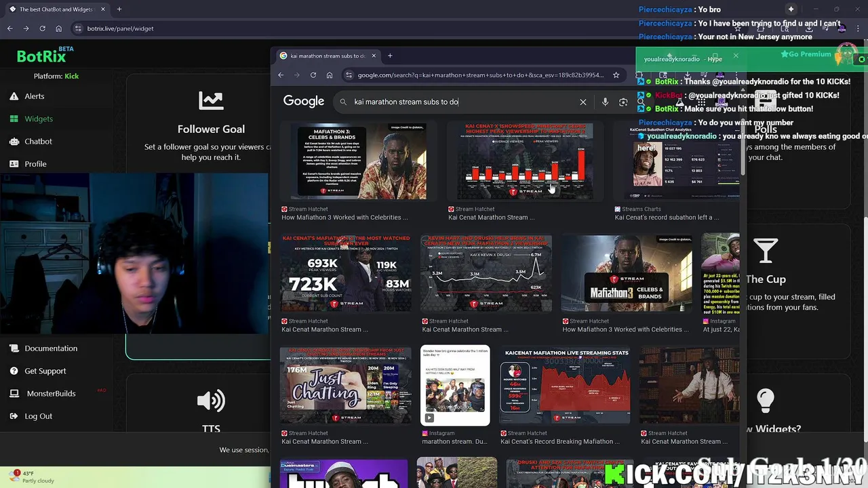
Task: Click the Go Premium button
Action: pyautogui.click(x=806, y=54)
